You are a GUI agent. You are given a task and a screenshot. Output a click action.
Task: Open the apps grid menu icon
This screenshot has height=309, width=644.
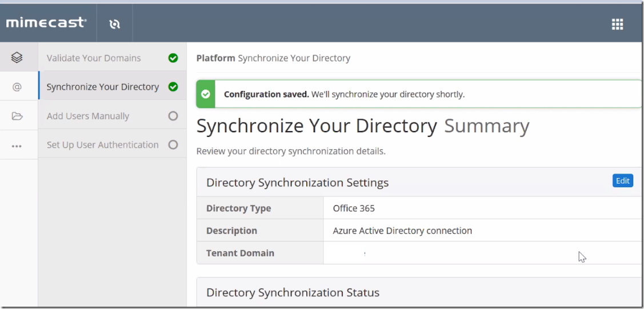(x=617, y=24)
